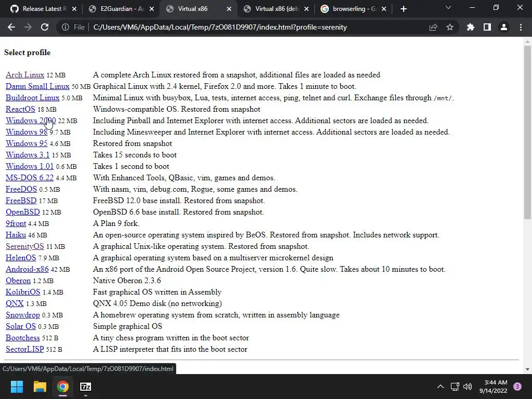Close the Release Latest GitHub tab
This screenshot has width=532, height=399.
tap(74, 9)
